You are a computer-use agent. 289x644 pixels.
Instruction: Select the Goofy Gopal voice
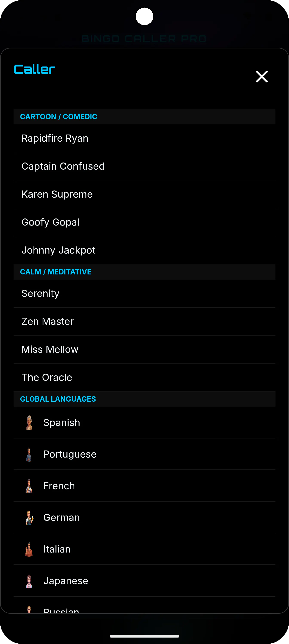[x=144, y=222]
